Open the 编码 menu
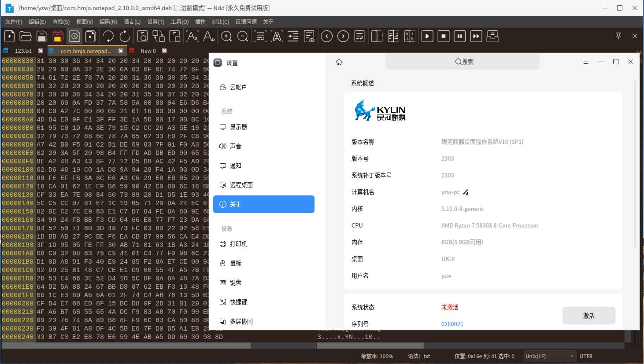 [109, 21]
